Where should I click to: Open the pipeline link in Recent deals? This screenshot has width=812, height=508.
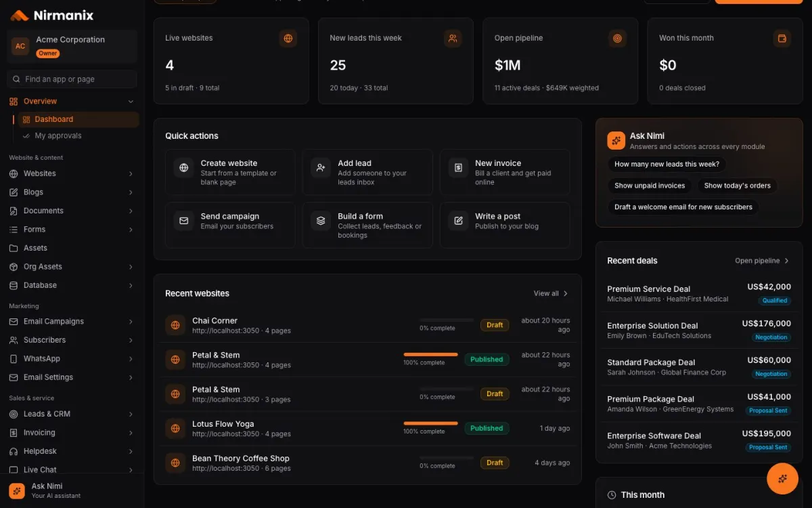[x=762, y=261]
